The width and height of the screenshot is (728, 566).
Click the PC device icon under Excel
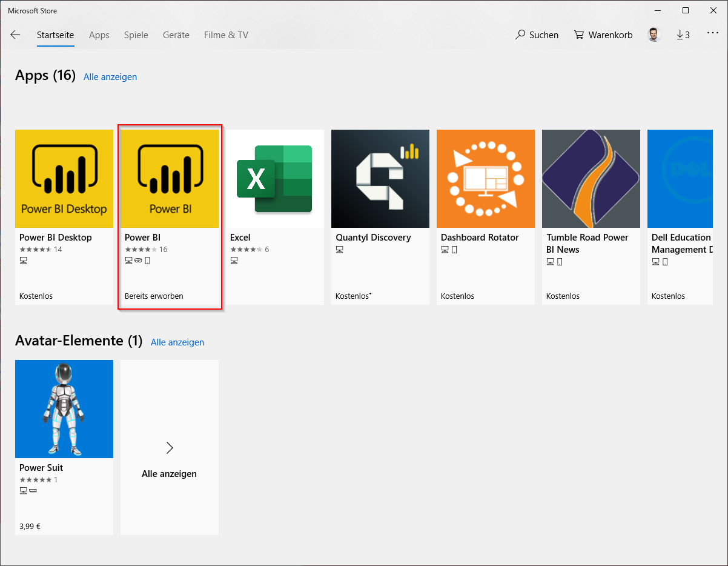click(x=234, y=261)
